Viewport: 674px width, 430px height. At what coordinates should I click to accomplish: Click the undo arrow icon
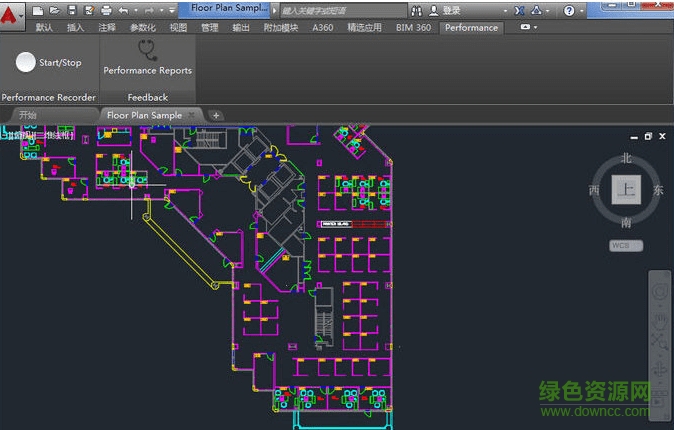coord(123,10)
